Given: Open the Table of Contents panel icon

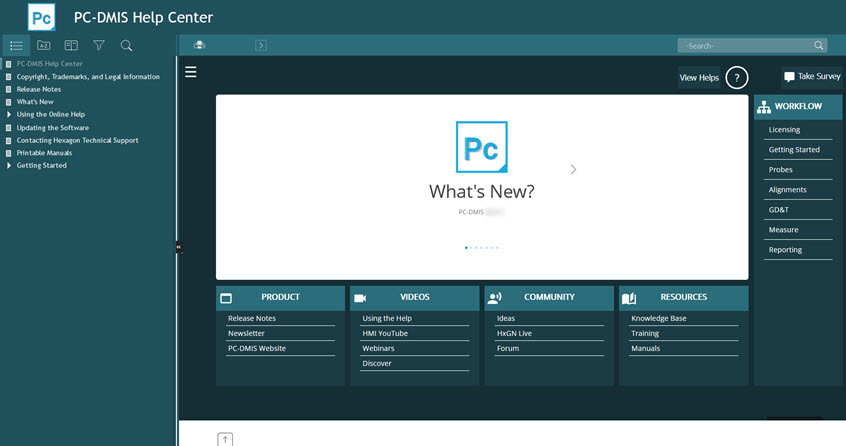Looking at the screenshot, I should coord(16,46).
